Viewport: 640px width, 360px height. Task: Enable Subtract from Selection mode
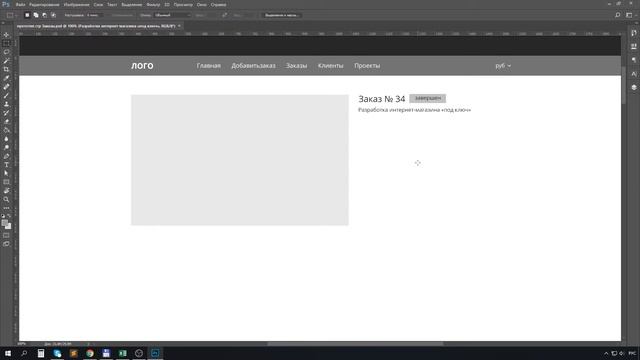44,15
